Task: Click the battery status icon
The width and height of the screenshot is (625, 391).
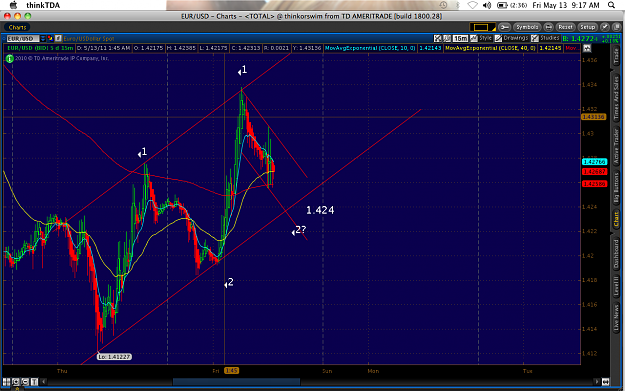Action: pos(502,5)
